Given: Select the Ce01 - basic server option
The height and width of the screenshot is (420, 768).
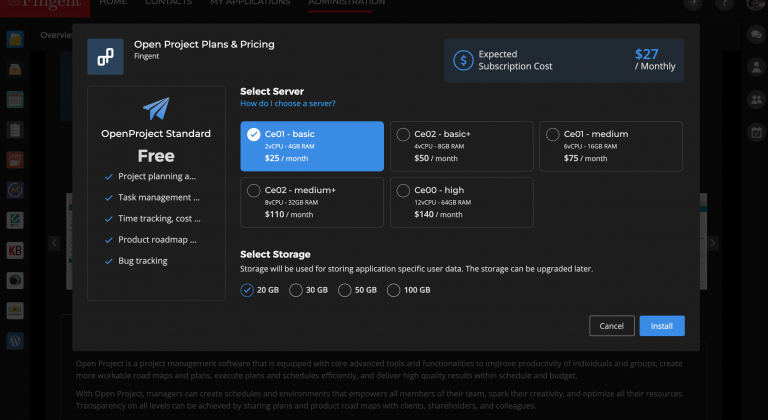Looking at the screenshot, I should tap(312, 146).
